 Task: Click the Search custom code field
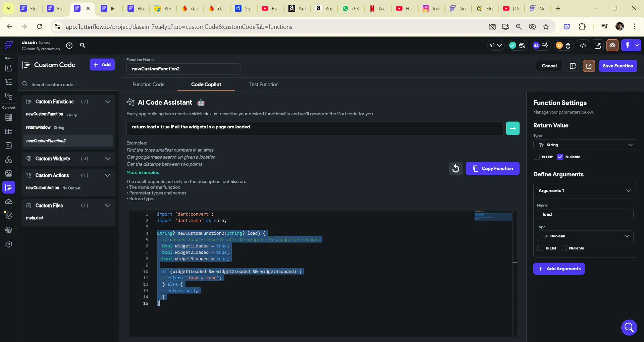[x=69, y=84]
